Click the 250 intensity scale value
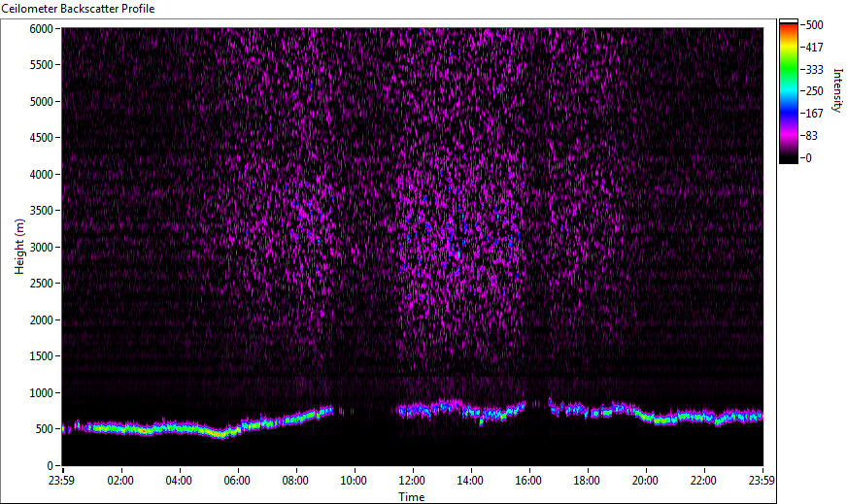The image size is (847, 504). [815, 91]
